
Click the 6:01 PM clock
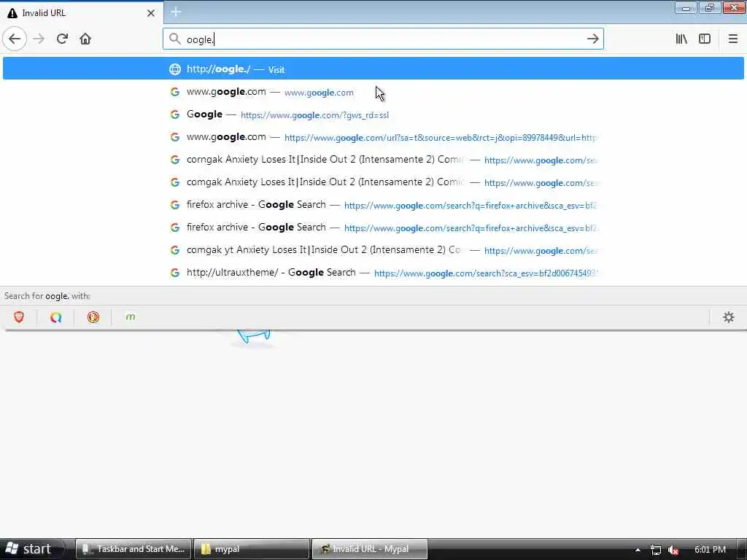coord(710,550)
